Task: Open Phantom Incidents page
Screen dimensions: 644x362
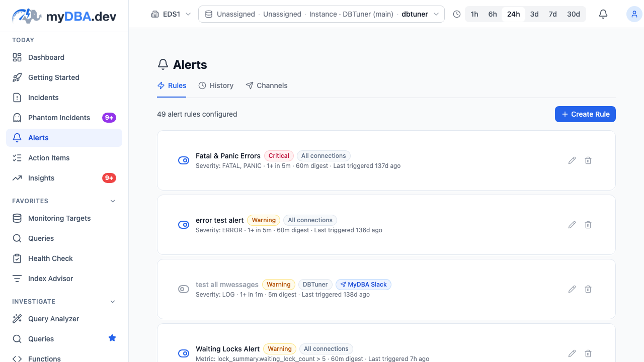Action: tap(64, 118)
